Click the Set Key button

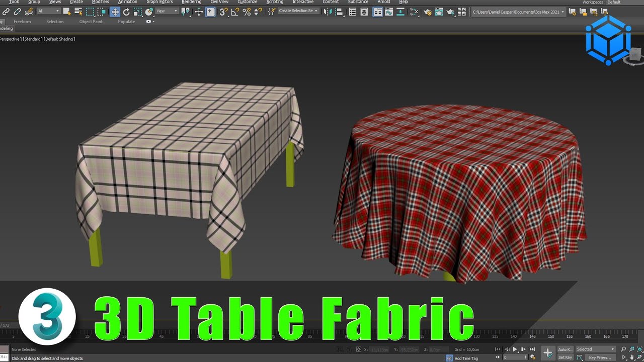click(x=566, y=357)
